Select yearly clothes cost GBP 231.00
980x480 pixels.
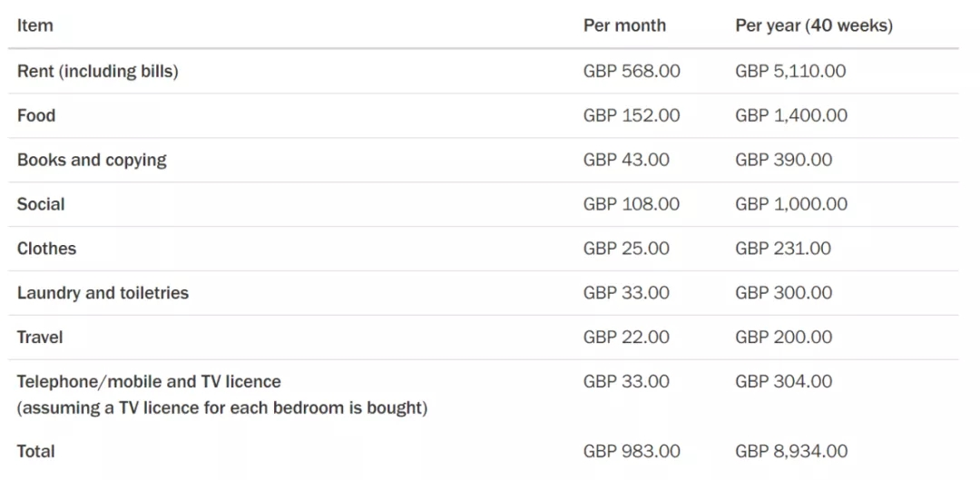(783, 249)
